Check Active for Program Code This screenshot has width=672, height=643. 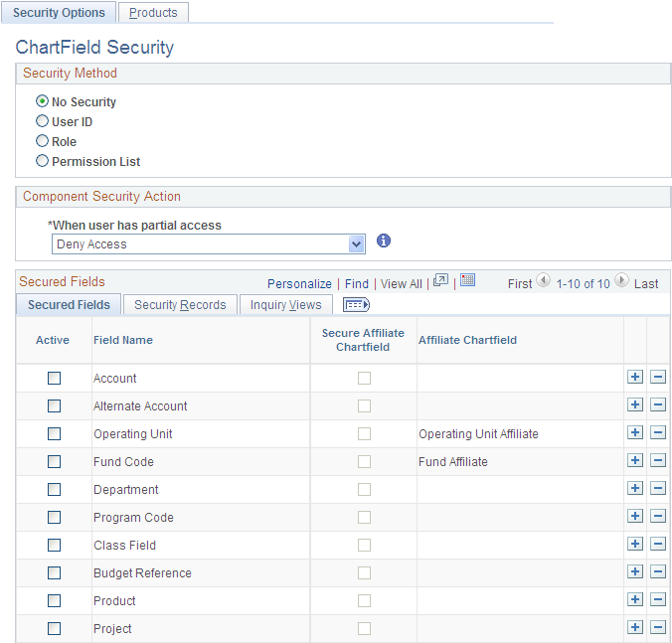[x=54, y=518]
